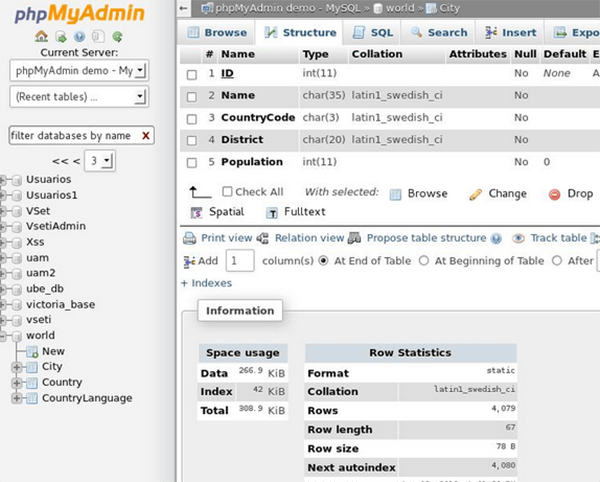Image resolution: width=600 pixels, height=482 pixels.
Task: Click the Relation view icon
Action: tap(262, 238)
